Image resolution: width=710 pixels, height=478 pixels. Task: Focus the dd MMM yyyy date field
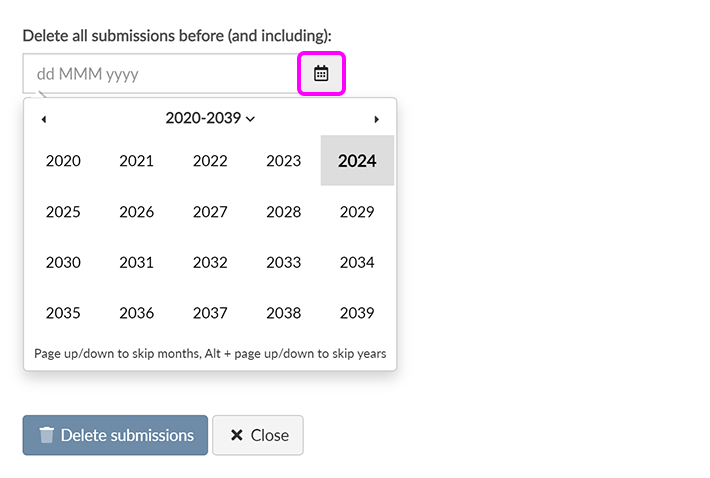160,74
